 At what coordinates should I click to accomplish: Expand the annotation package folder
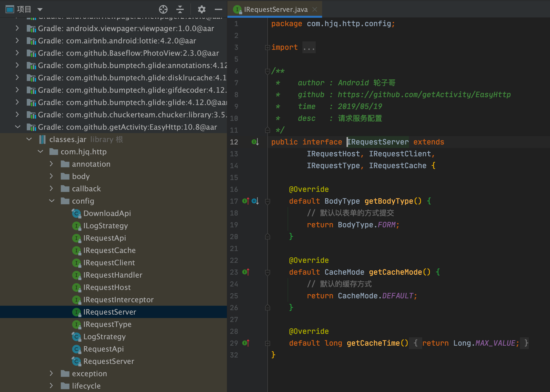tap(51, 164)
